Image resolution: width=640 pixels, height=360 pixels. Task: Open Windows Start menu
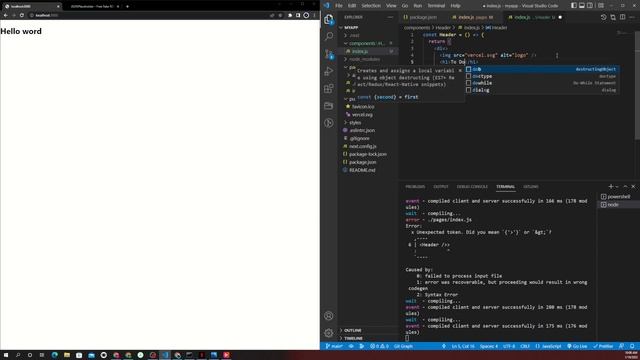pyautogui.click(x=6, y=355)
